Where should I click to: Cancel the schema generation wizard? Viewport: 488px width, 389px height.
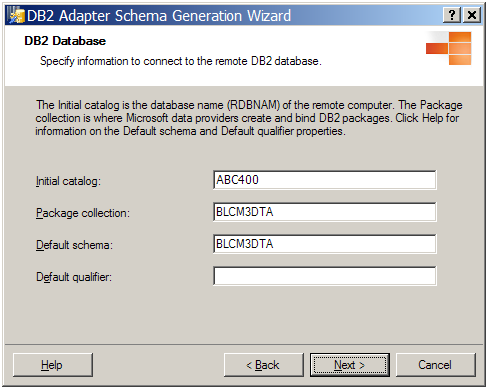tap(435, 365)
